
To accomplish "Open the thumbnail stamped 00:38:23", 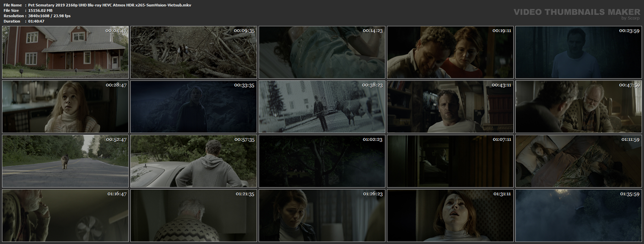I will pos(322,107).
